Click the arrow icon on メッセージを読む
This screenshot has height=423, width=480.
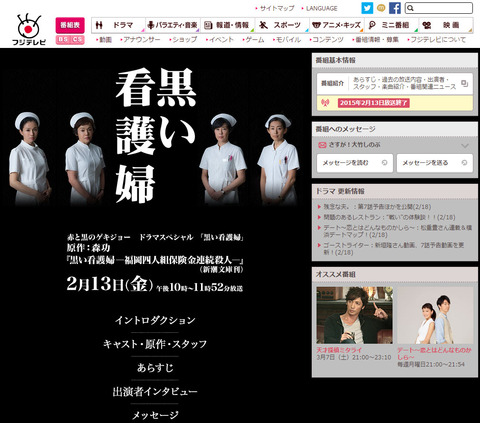pos(384,163)
